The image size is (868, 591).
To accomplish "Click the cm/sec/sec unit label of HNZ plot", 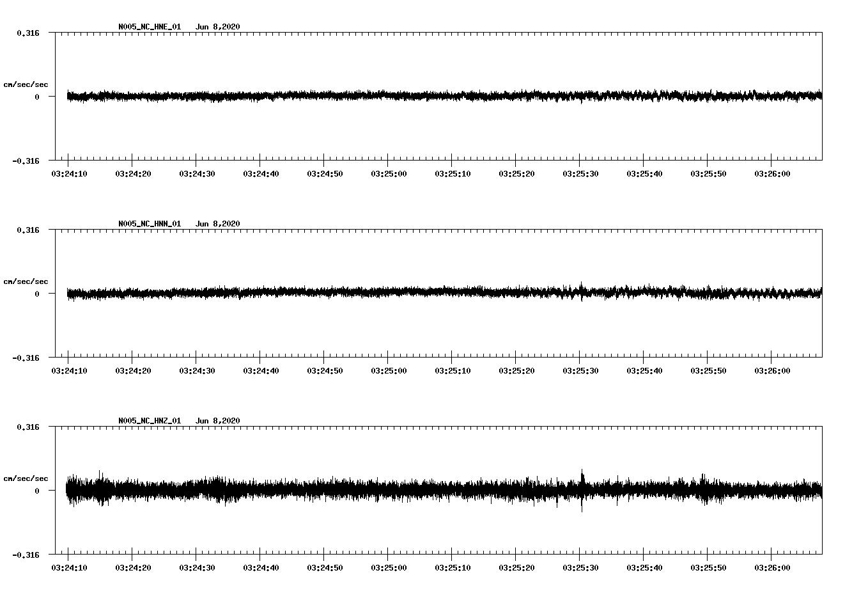I will (26, 478).
